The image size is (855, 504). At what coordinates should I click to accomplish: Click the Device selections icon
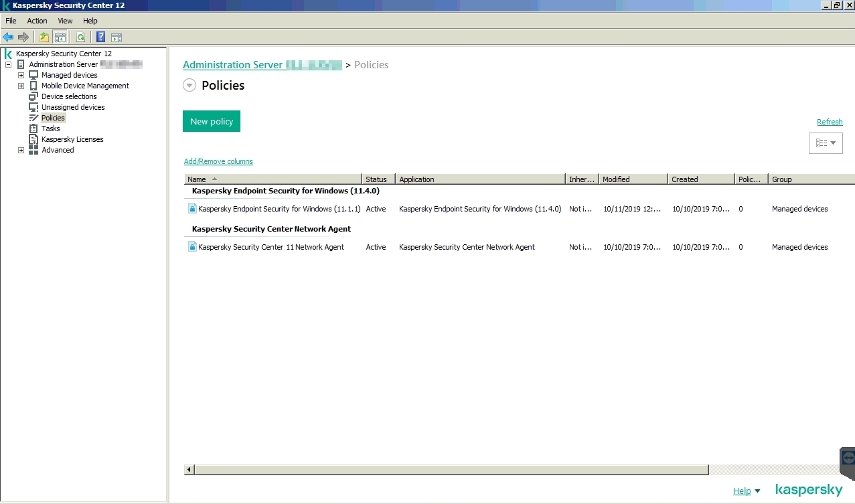tap(33, 96)
